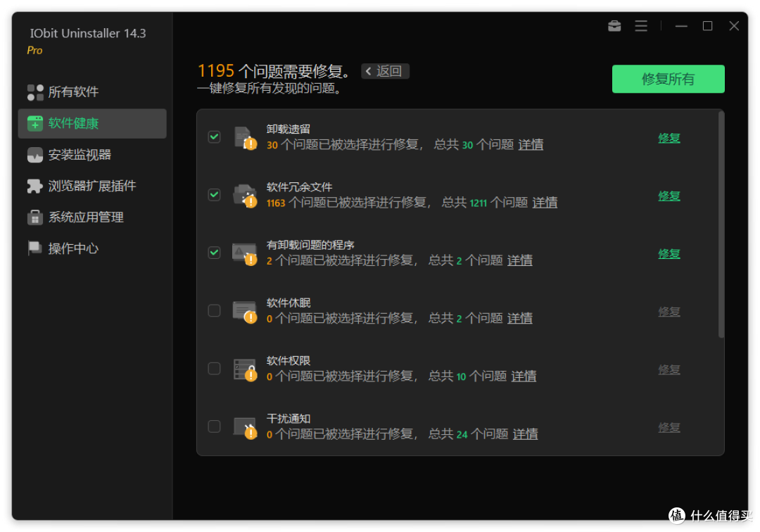Uncheck the 软件冗余文件 checkbox
The height and width of the screenshot is (532, 760).
(x=214, y=195)
